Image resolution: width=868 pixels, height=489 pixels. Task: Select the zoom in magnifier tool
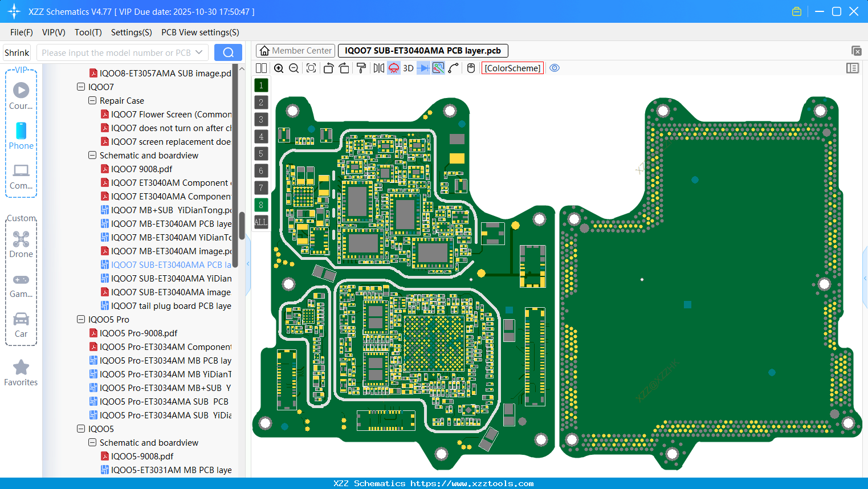pyautogui.click(x=279, y=68)
